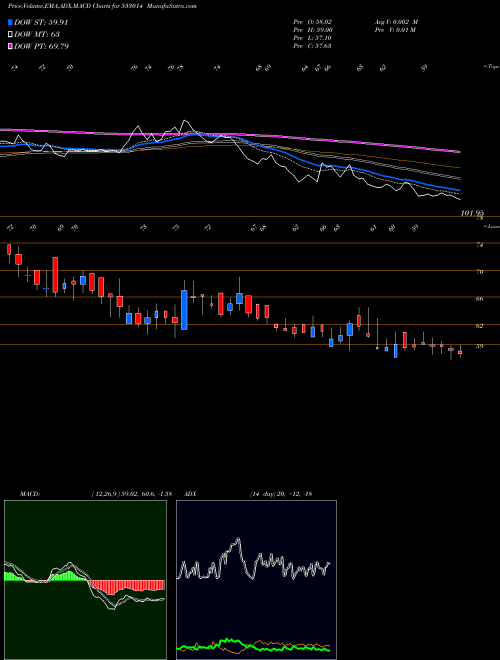The image size is (500, 660).
Task: Click inside the ADX indicator chart
Action: (x=256, y=580)
